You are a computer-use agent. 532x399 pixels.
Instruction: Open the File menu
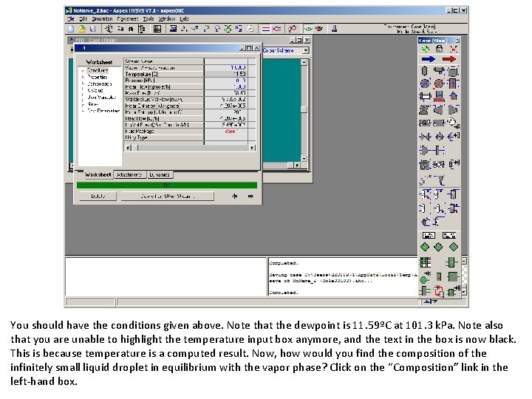pos(71,19)
